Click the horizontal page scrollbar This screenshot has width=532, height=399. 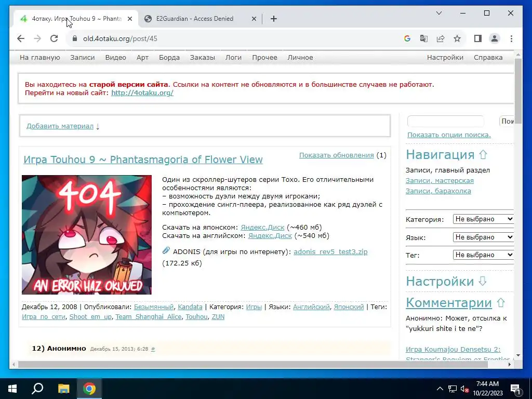point(253,364)
